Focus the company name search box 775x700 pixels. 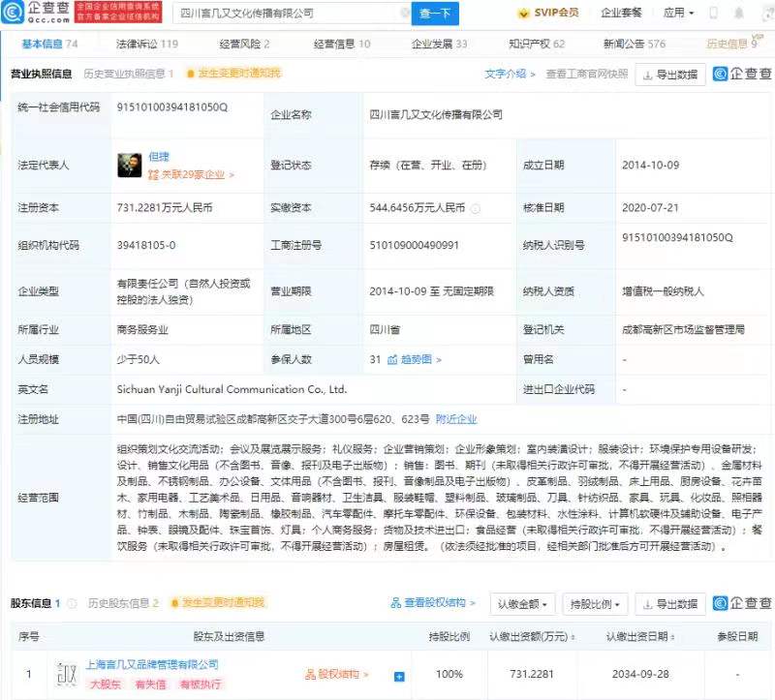tap(292, 14)
